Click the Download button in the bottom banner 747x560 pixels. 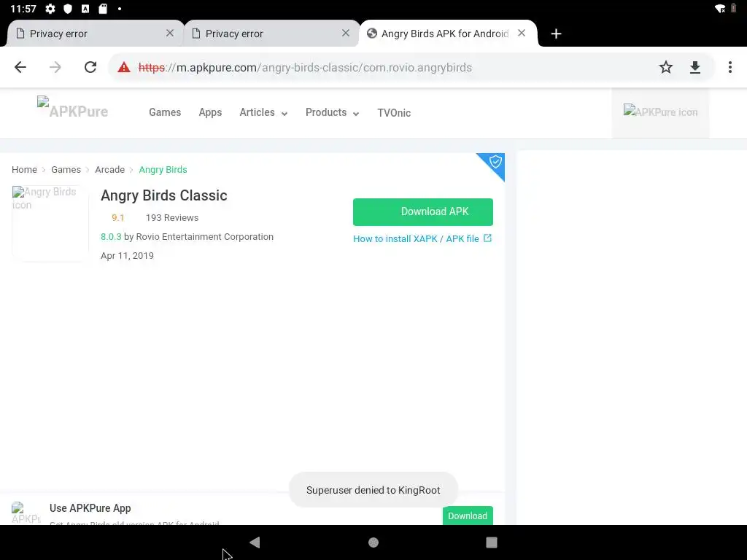(468, 516)
